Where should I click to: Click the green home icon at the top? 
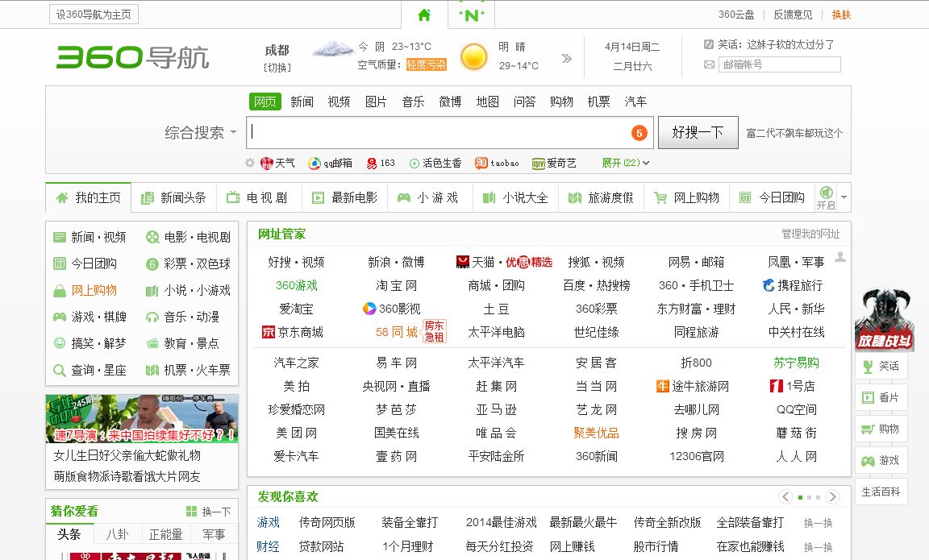[x=424, y=15]
